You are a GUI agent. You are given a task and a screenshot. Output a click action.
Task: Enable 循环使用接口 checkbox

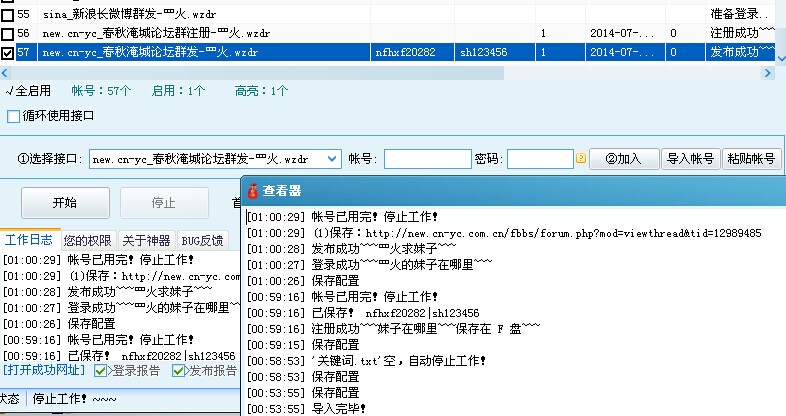14,116
